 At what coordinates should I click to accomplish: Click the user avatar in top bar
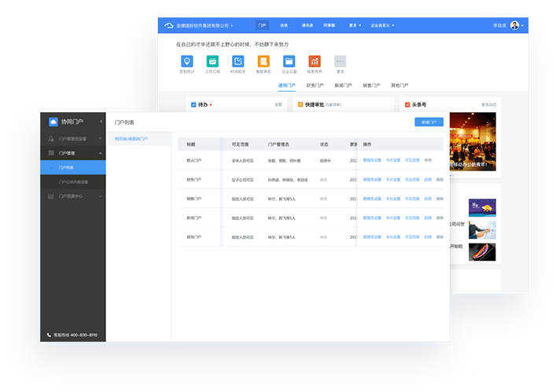[x=515, y=25]
